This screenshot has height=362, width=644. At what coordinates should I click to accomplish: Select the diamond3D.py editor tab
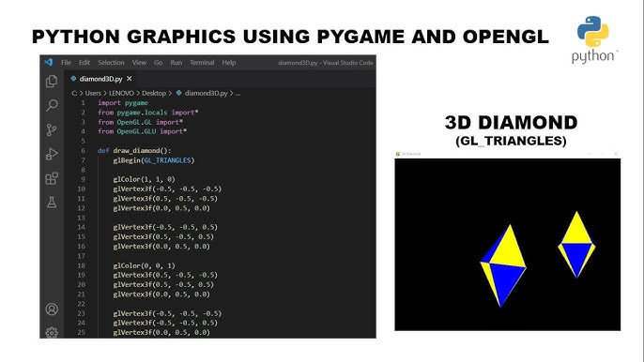(101, 79)
